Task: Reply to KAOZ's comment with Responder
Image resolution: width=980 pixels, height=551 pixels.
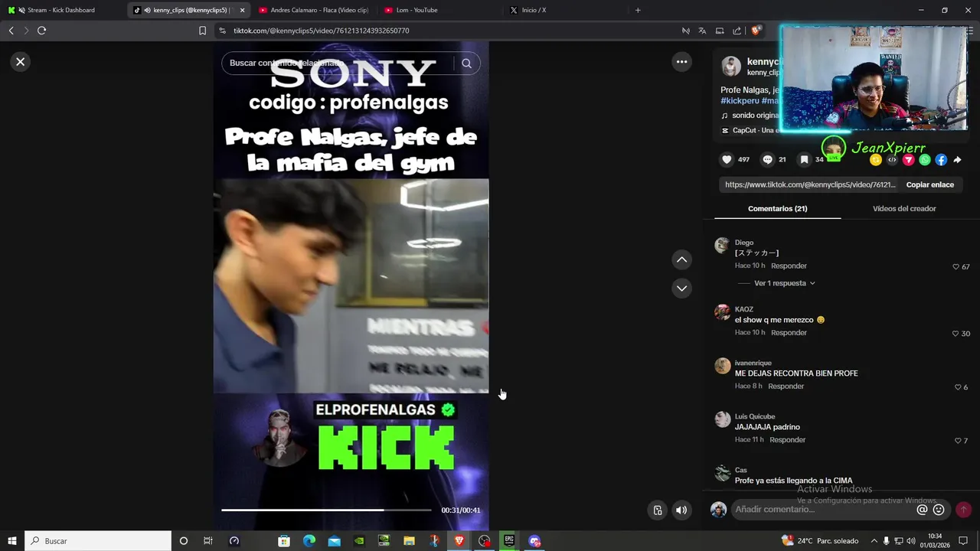Action: pyautogui.click(x=789, y=333)
